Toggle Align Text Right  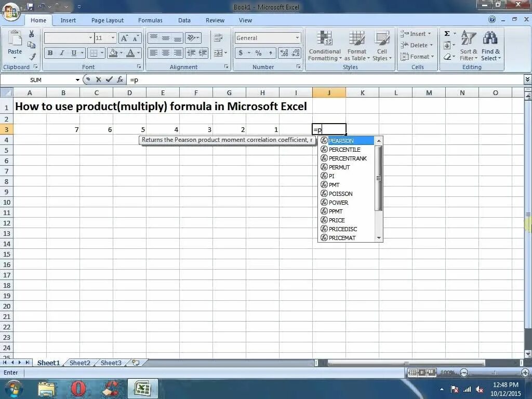178,53
